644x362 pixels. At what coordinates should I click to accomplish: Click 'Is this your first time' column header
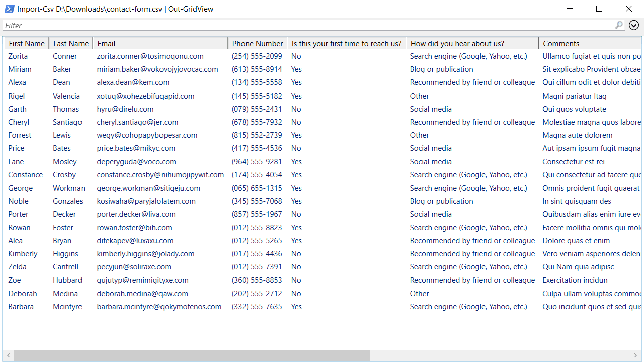pos(347,44)
